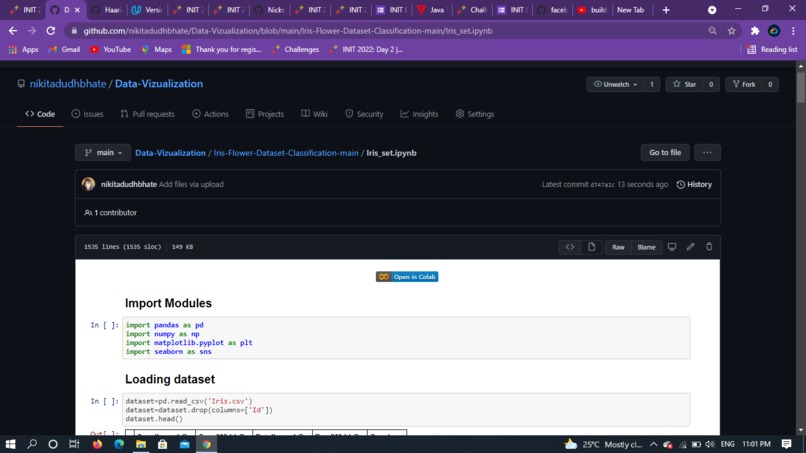Open Security tab

pos(364,114)
